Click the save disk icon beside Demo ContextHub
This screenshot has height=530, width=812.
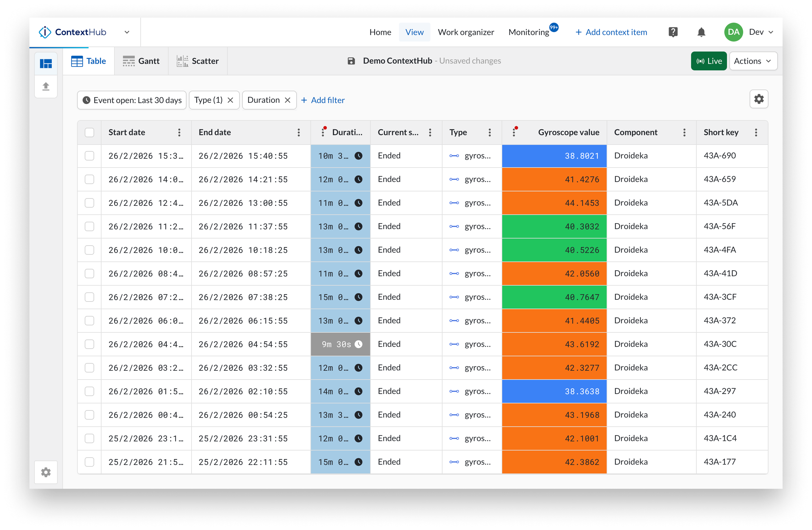point(351,61)
